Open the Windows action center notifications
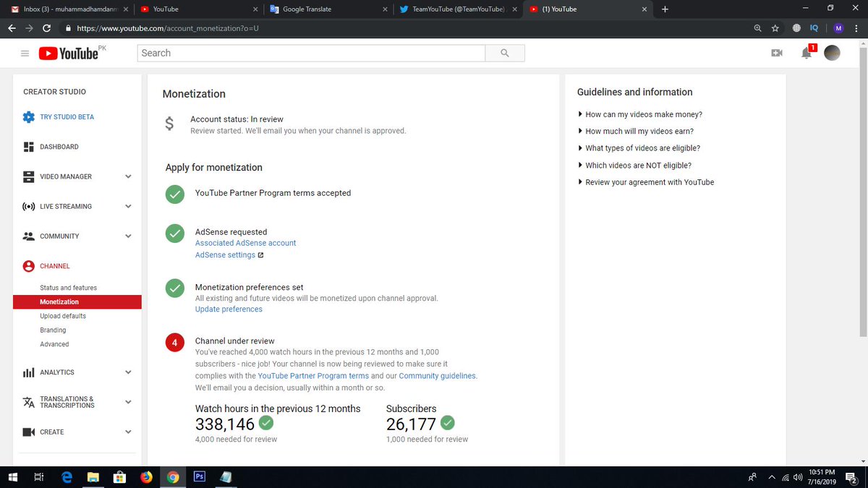 pos(851,477)
